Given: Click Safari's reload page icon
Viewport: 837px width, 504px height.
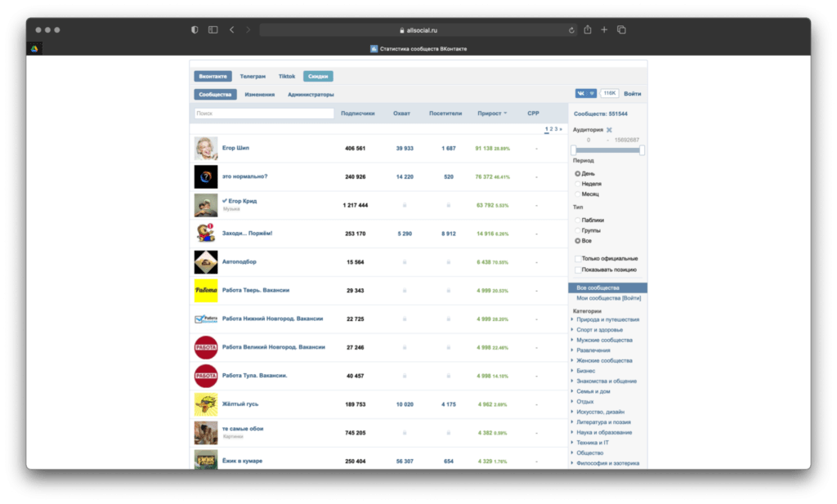Looking at the screenshot, I should 572,30.
